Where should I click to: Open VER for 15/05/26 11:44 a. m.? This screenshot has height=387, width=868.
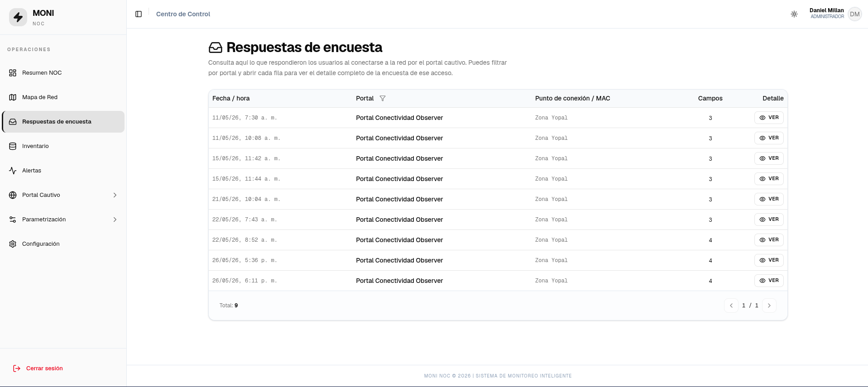769,179
